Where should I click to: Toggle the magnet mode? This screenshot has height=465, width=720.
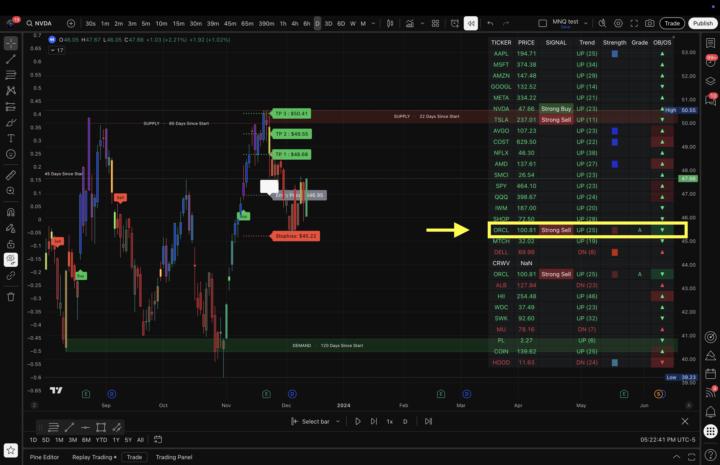(x=11, y=213)
